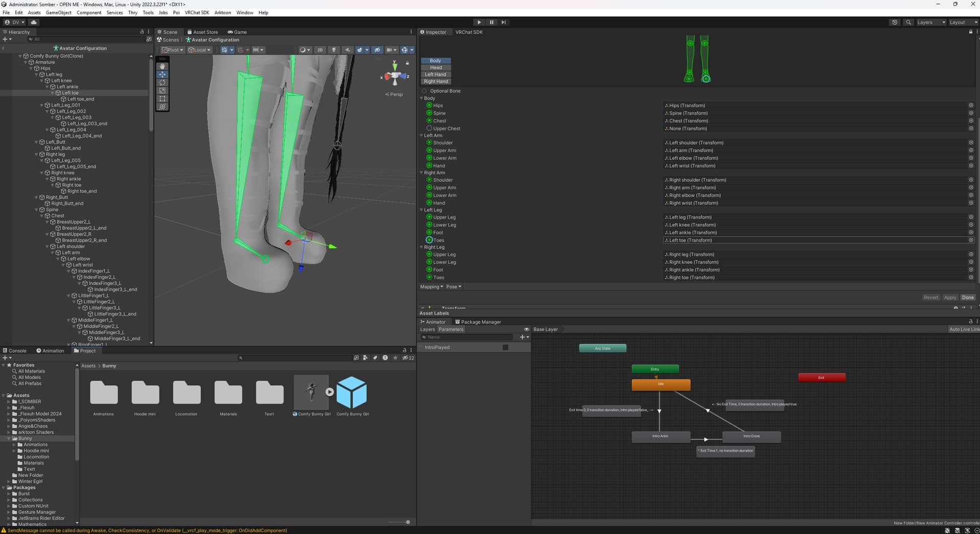Toggle the Project panel lock
Image resolution: width=980 pixels, height=534 pixels.
click(x=404, y=350)
